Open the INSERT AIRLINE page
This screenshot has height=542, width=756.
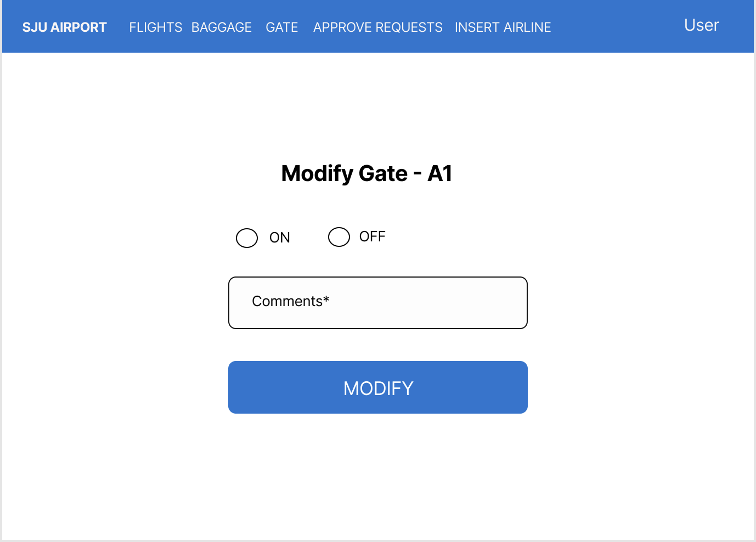(503, 26)
